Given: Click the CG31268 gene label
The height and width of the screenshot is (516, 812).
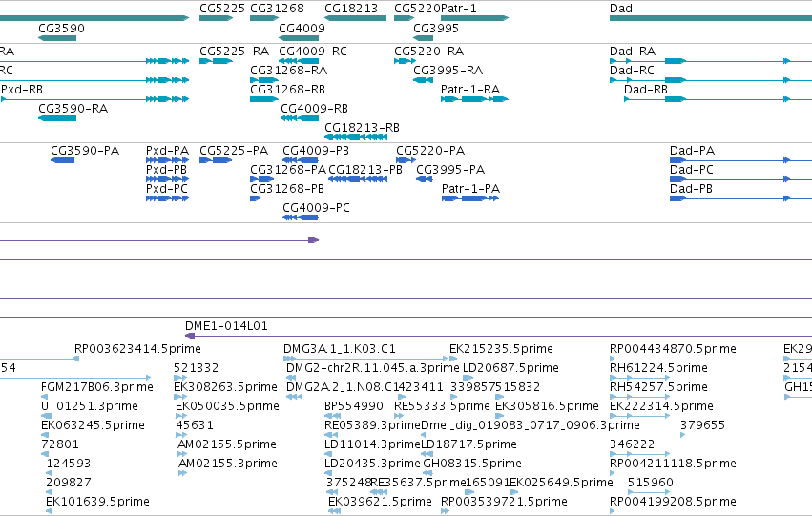Looking at the screenshot, I should click(277, 9).
